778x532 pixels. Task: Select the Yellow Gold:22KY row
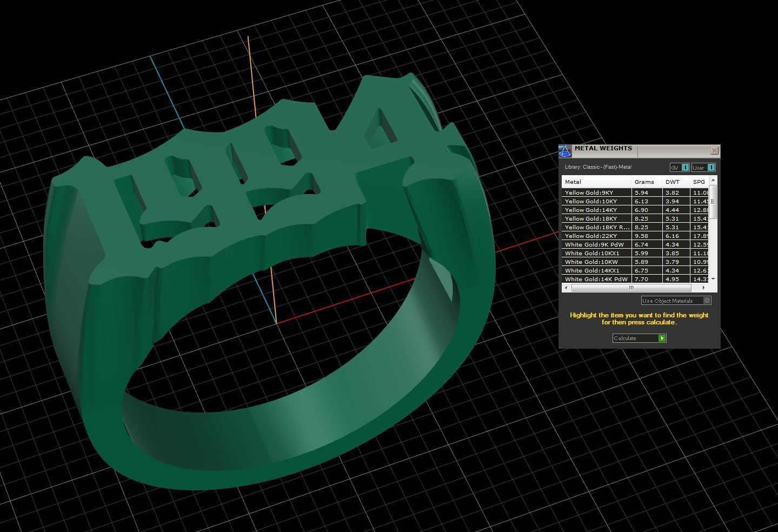coord(635,236)
